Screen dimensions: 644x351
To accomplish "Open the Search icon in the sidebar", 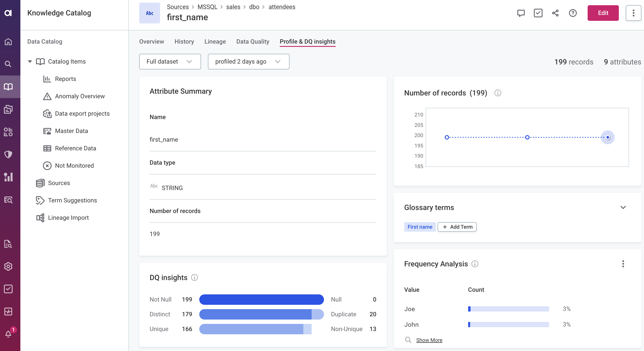I will (8, 64).
